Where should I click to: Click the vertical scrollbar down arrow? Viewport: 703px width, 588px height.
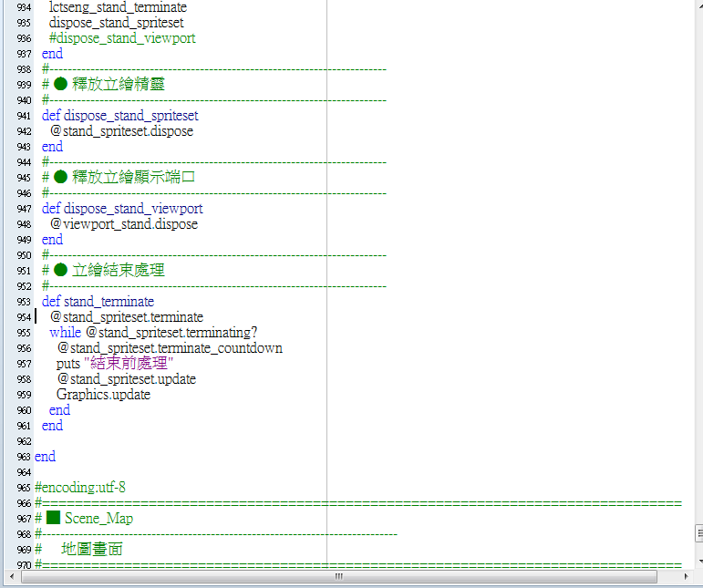point(699,562)
